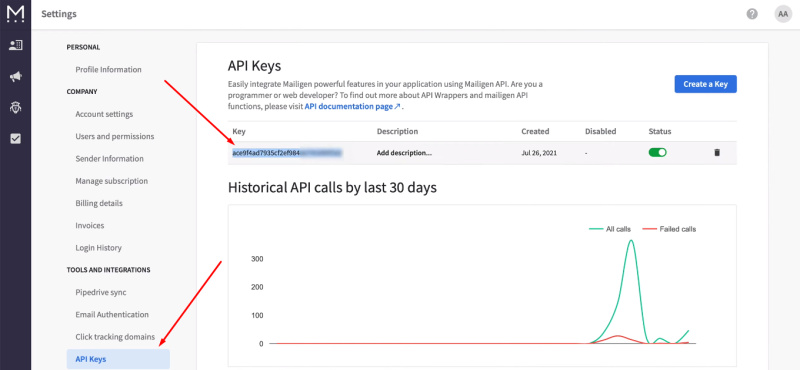The width and height of the screenshot is (800, 370).
Task: Click the Jul 26, 2021 created date
Action: coord(538,153)
